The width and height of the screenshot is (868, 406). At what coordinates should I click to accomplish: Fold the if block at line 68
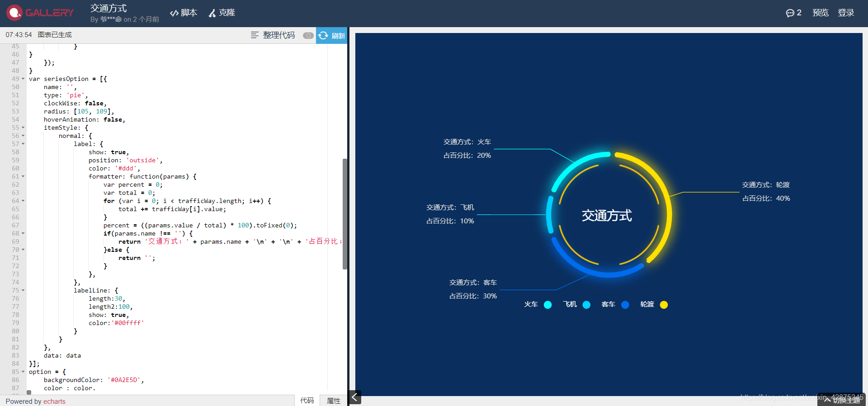click(23, 233)
